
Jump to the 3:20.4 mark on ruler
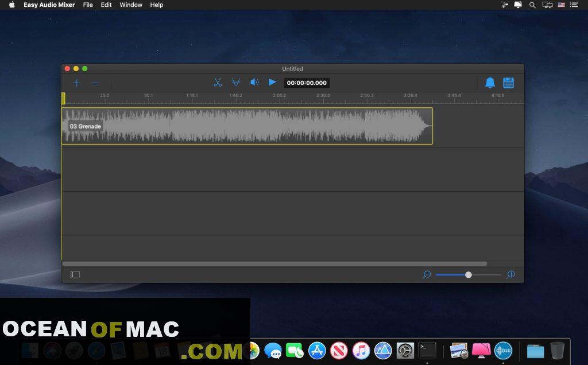pos(411,96)
